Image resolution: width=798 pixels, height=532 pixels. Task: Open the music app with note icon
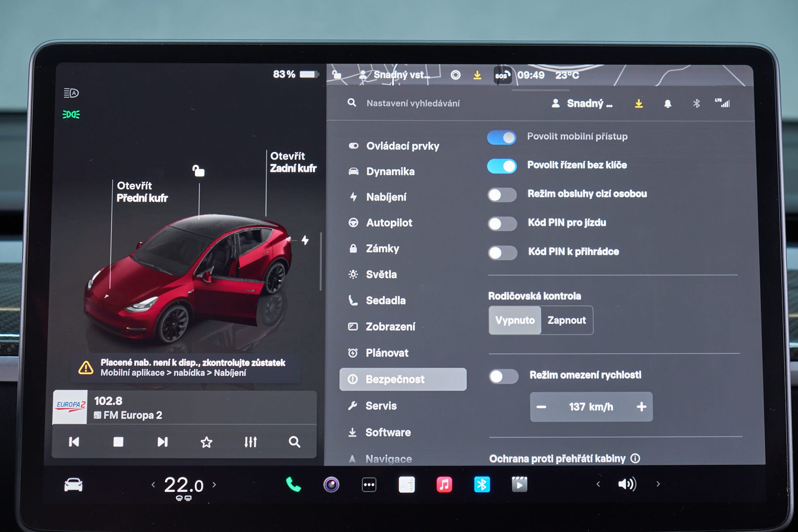pyautogui.click(x=444, y=484)
